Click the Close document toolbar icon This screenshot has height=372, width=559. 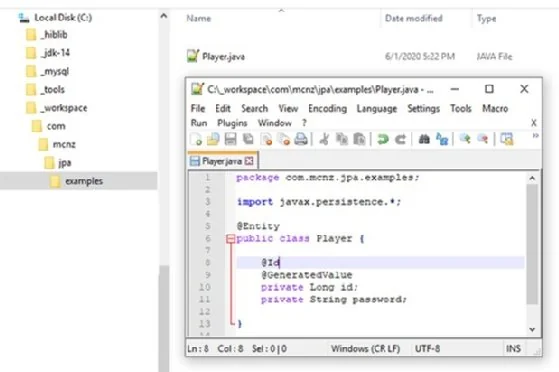click(x=266, y=139)
